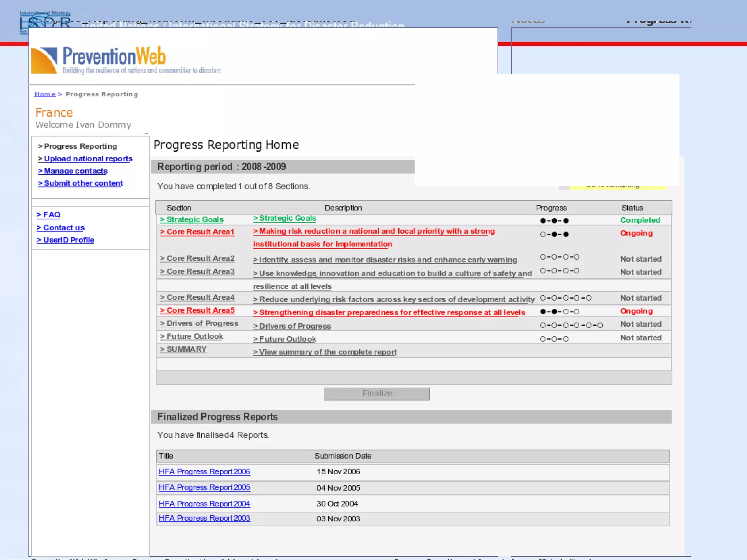Image resolution: width=747 pixels, height=560 pixels.
Task: Open HFA Progress Report 2003
Action: (204, 518)
